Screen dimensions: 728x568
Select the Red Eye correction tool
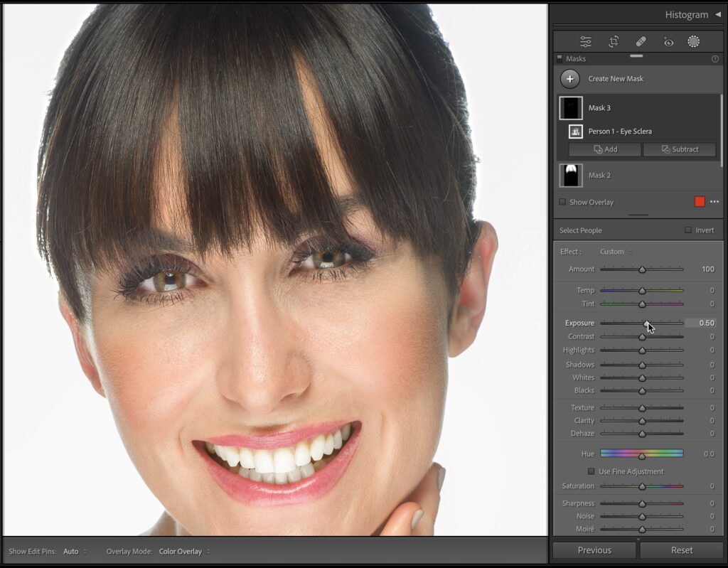pyautogui.click(x=668, y=42)
